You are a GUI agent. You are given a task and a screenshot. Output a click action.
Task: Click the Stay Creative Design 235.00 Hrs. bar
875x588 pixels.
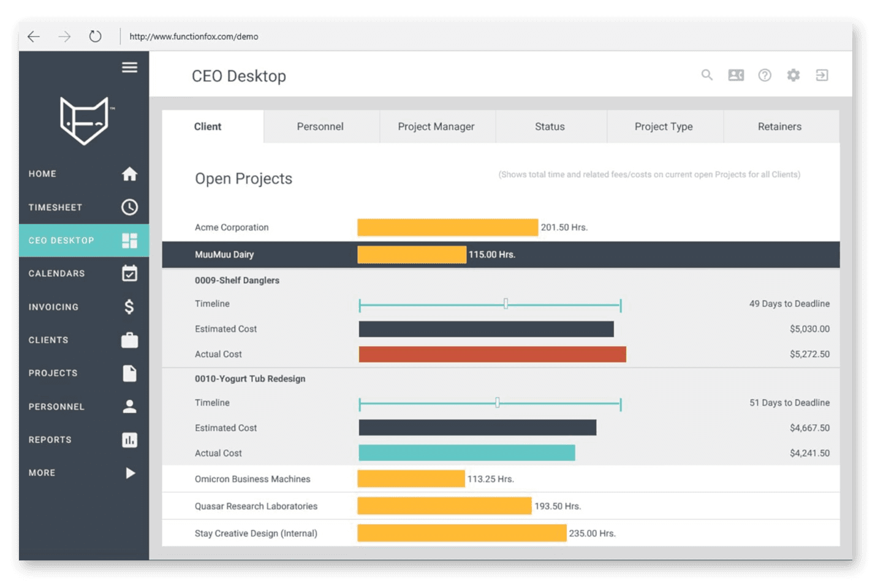(461, 533)
